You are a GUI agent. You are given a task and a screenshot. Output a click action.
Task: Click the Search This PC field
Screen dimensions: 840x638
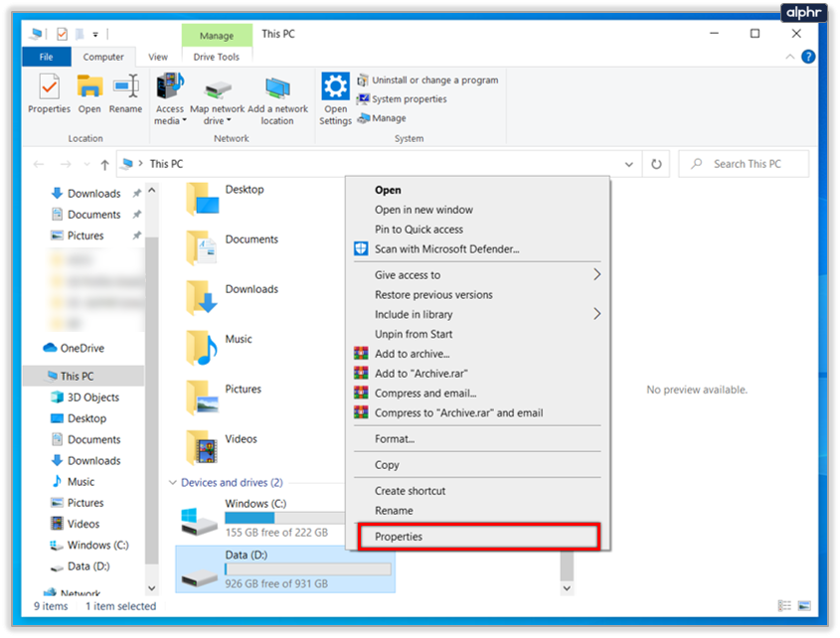(x=745, y=164)
